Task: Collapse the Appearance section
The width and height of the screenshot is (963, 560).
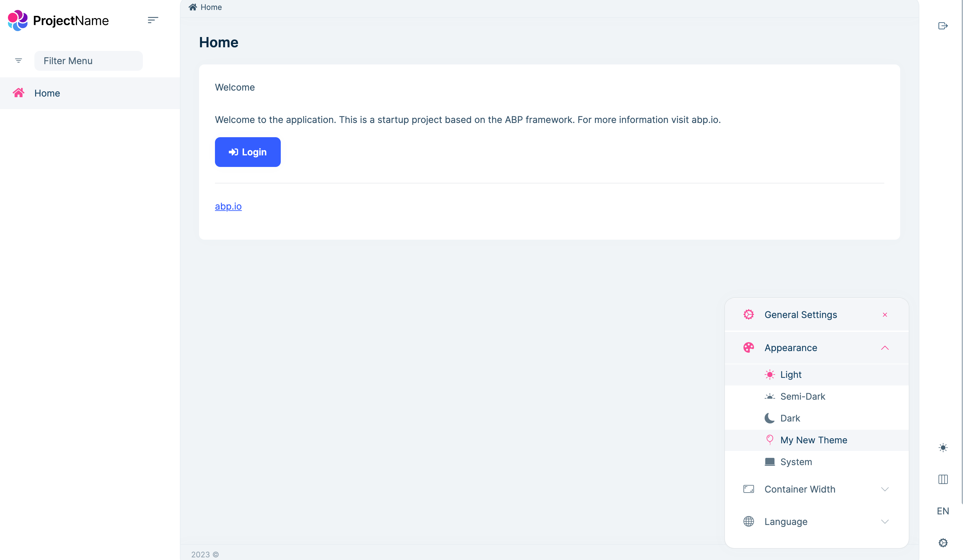Action: coord(885,348)
